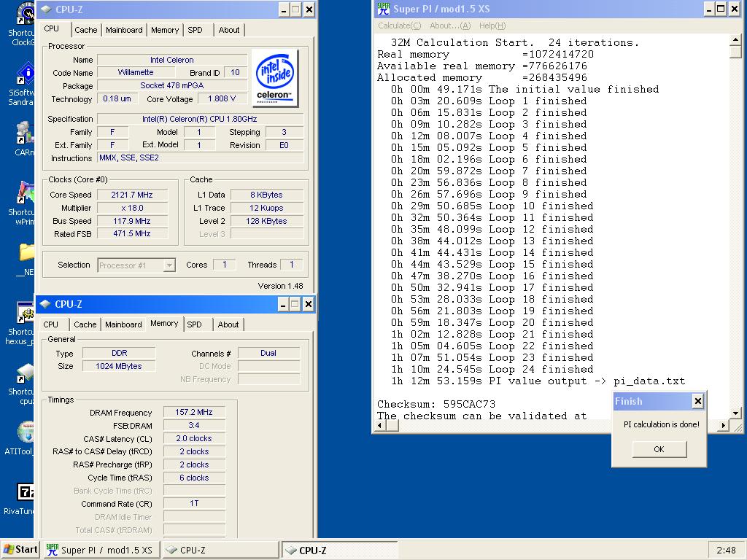The width and height of the screenshot is (747, 560).
Task: Click the Package field Socket 478 mPGA
Action: pos(172,86)
